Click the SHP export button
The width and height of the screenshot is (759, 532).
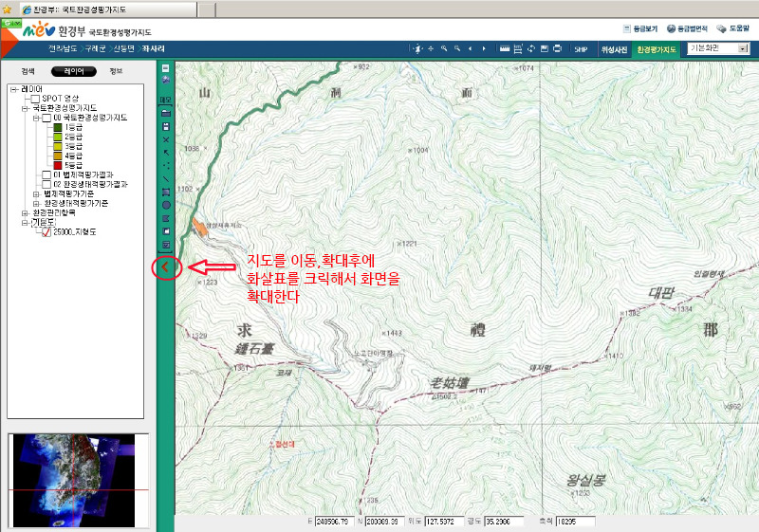pyautogui.click(x=581, y=49)
